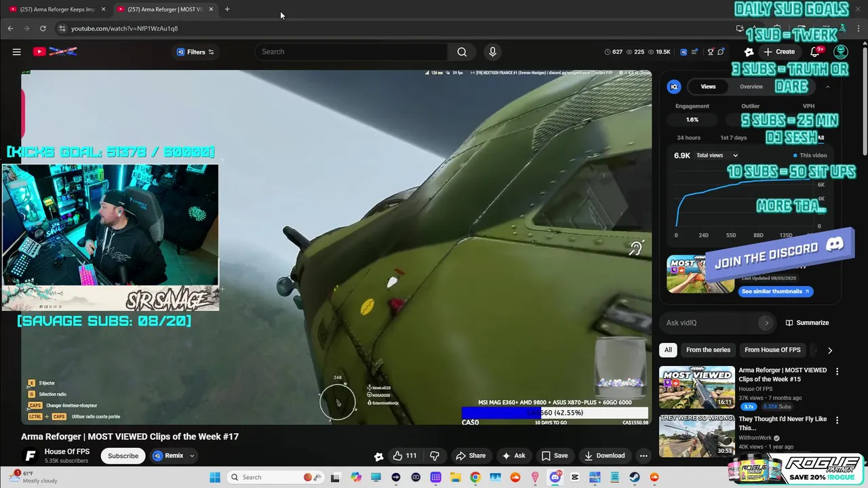This screenshot has width=868, height=488.
Task: Submit the Ask vidIQ question arrow
Action: [x=766, y=323]
